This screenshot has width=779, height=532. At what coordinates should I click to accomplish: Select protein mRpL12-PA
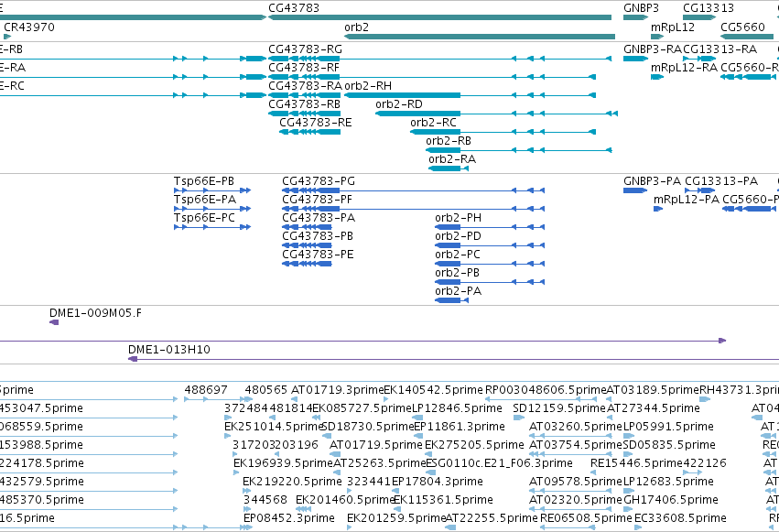coord(687,200)
